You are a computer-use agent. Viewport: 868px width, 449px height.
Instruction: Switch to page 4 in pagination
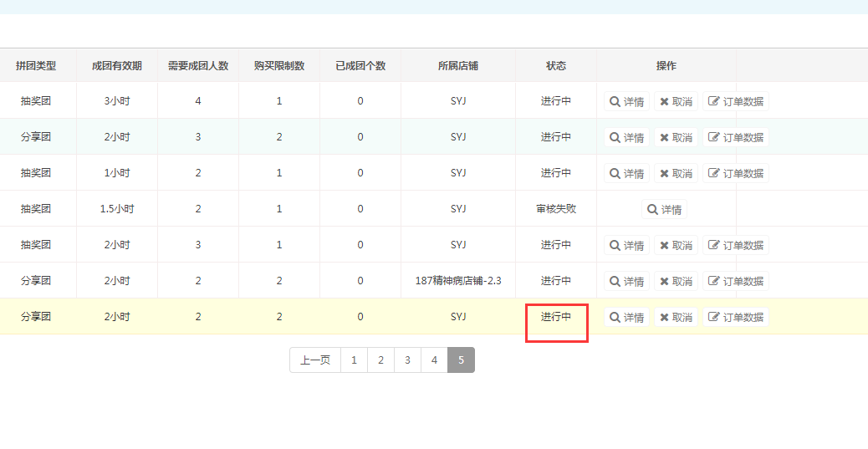(434, 360)
